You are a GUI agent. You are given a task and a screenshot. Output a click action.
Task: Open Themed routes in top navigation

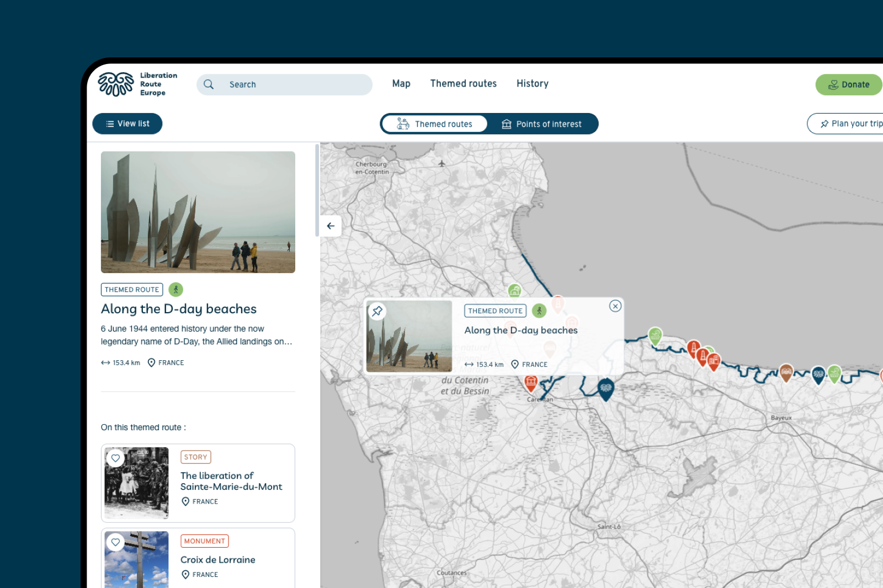click(463, 84)
